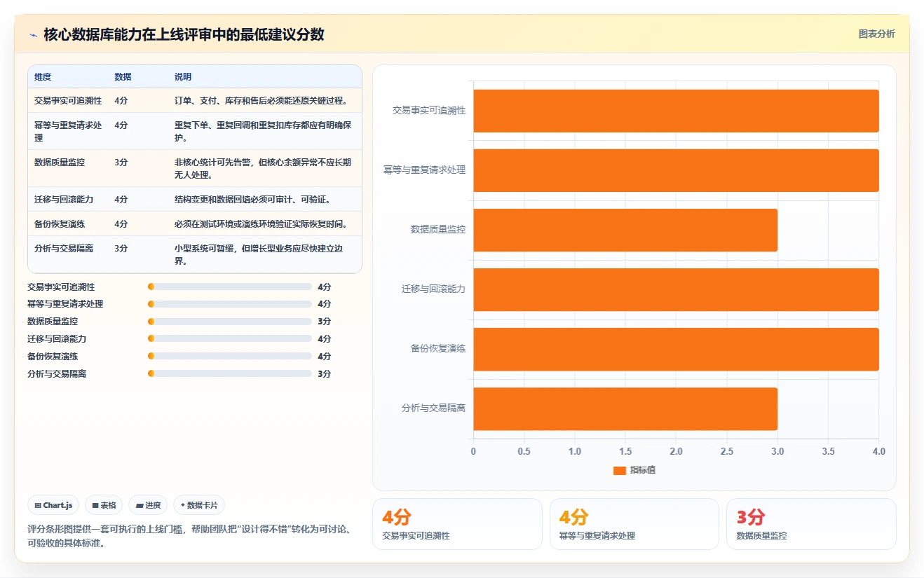Click the description starting 非核心统计可先告警
Viewport: 924px width, 578px height.
pos(263,169)
